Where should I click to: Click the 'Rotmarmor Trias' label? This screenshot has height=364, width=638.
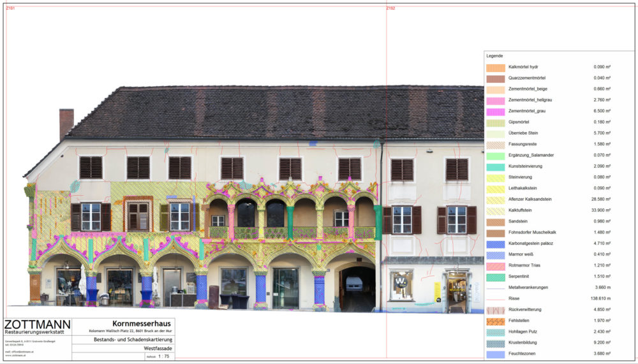[x=524, y=265]
